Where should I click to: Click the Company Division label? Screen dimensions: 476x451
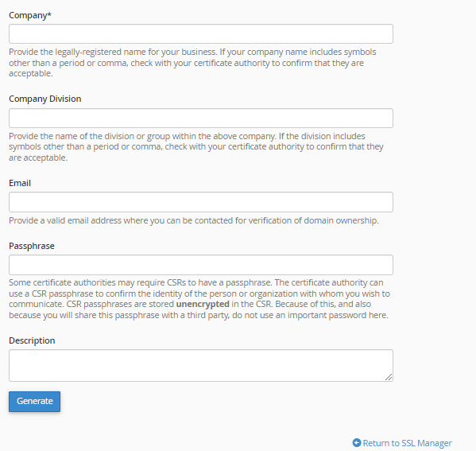coord(45,99)
